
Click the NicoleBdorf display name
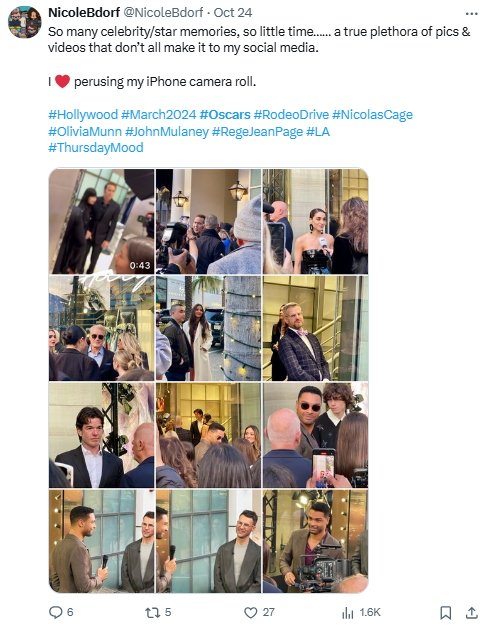(84, 12)
